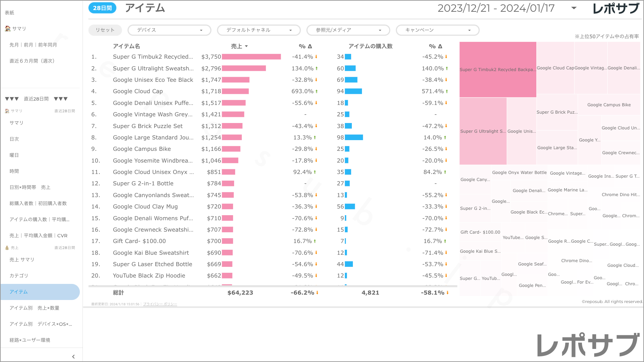The height and width of the screenshot is (362, 644).
Task: Click the 28日間 period badge
Action: [102, 8]
